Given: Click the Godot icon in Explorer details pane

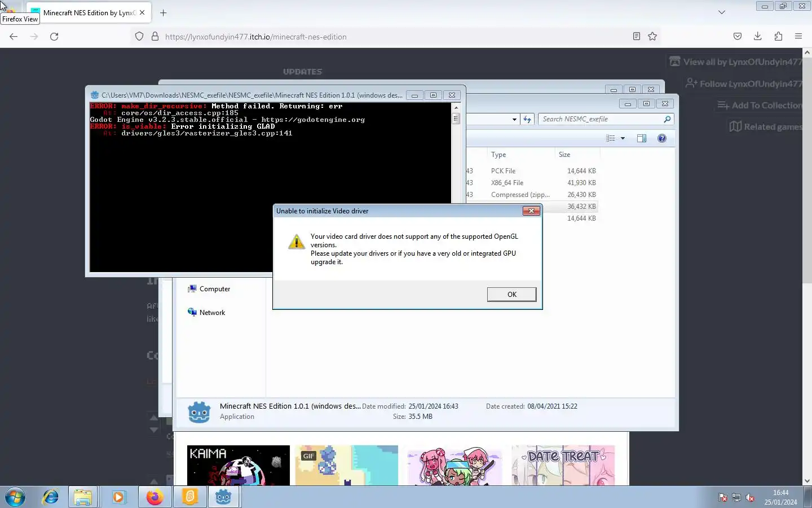Looking at the screenshot, I should pos(199,412).
